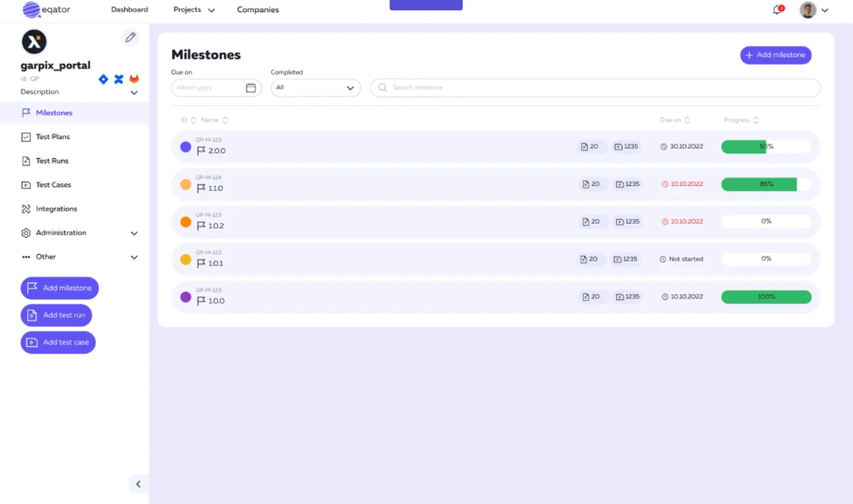Click the 85% progress bar
This screenshot has width=853, height=504.
[x=766, y=184]
